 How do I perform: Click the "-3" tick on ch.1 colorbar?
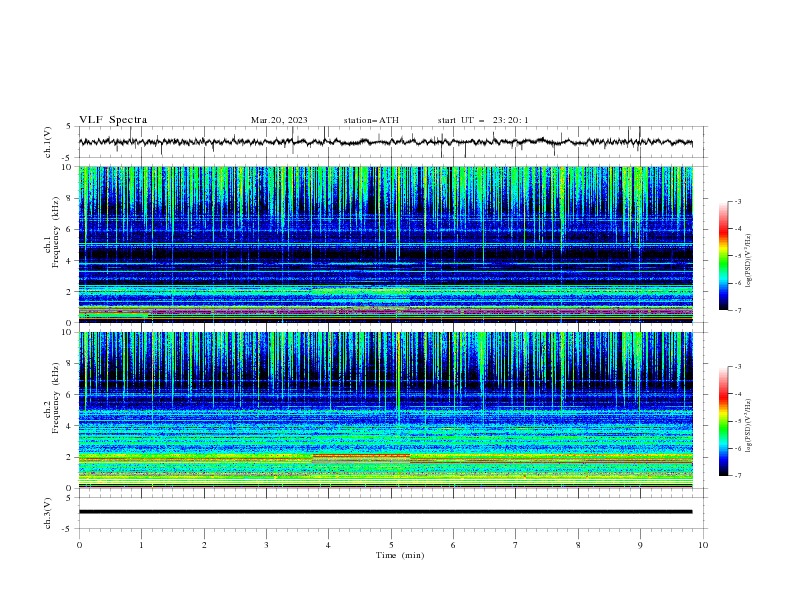[737, 201]
